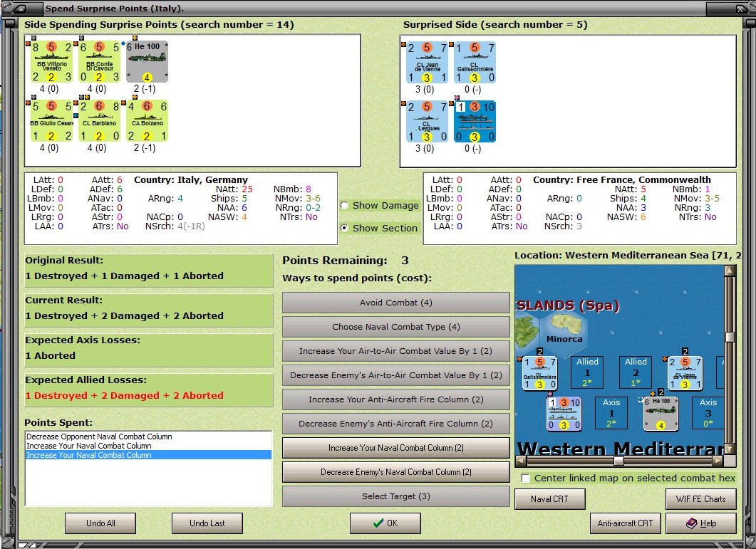Click the Jean de Vienne counter on the map
756x549 pixels.
[685, 373]
